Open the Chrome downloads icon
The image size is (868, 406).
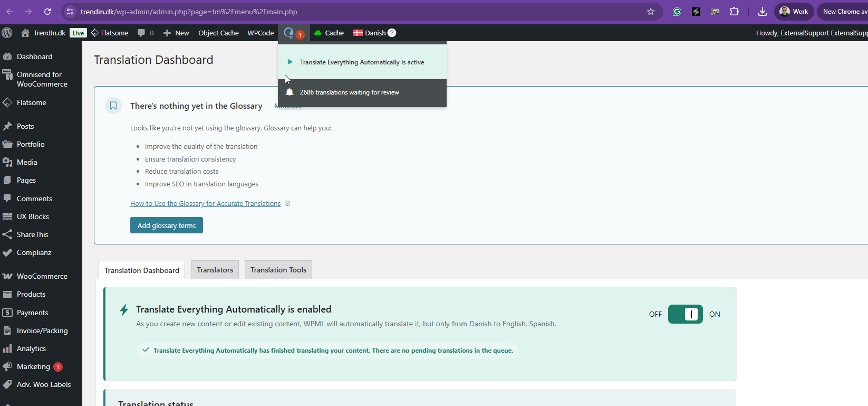762,12
